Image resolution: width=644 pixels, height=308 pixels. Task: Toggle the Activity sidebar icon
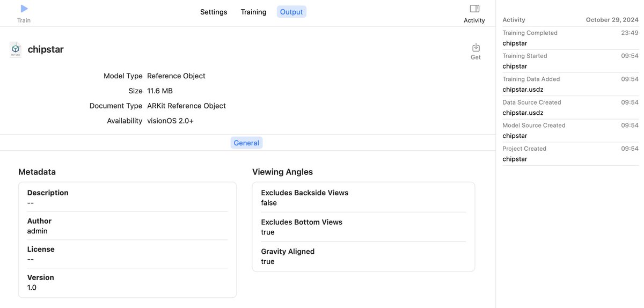pos(474,9)
